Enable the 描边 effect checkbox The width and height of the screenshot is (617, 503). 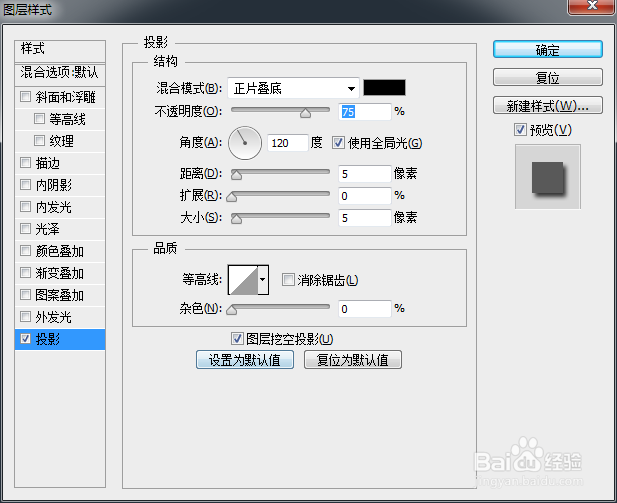pyautogui.click(x=26, y=162)
